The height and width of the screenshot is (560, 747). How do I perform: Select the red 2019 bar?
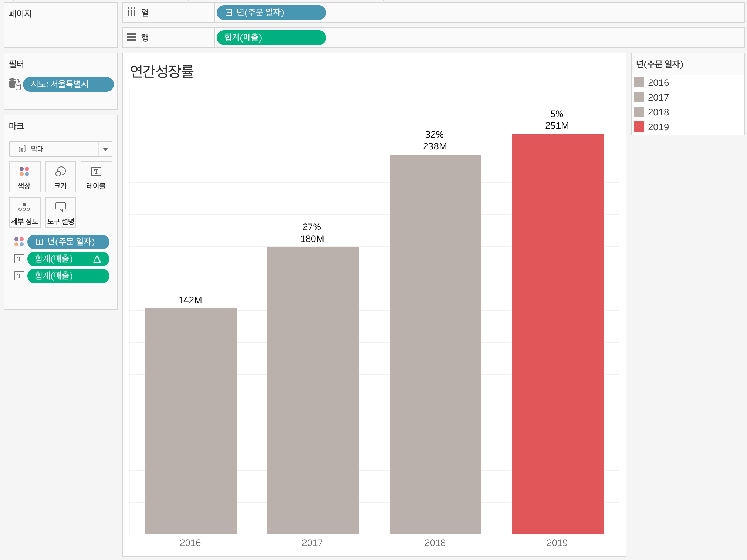pos(557,333)
